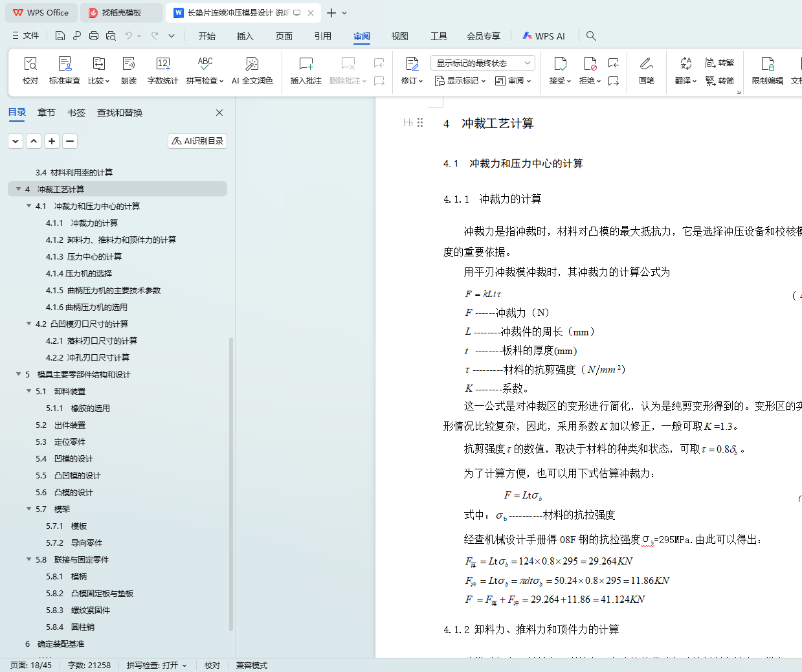Switch to 章节 pane tab
Screen dimensions: 802x672
pos(47,113)
